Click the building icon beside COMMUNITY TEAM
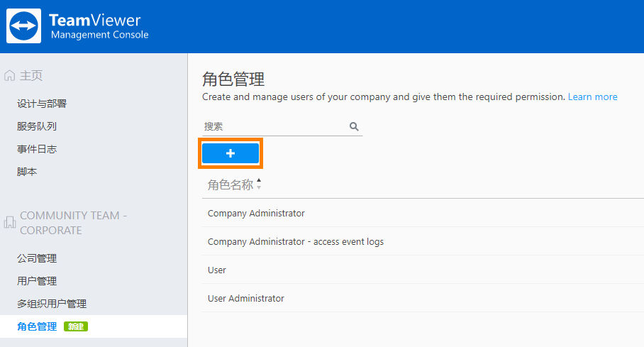The width and height of the screenshot is (644, 347). 9,222
